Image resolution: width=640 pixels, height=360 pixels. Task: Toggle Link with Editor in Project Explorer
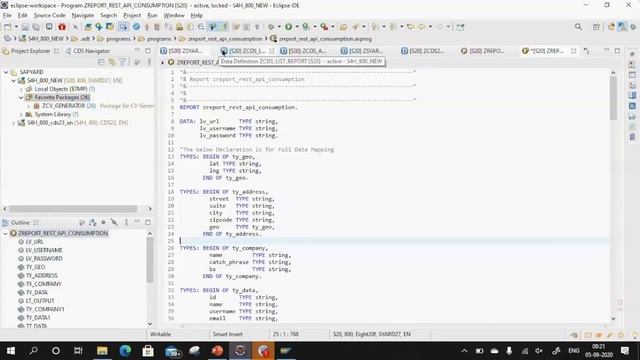pyautogui.click(x=112, y=62)
